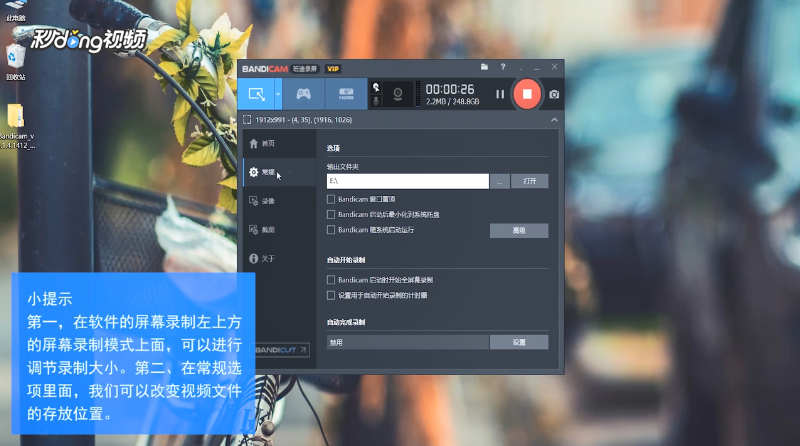
Task: Open the Video settings tab
Action: [x=280, y=201]
